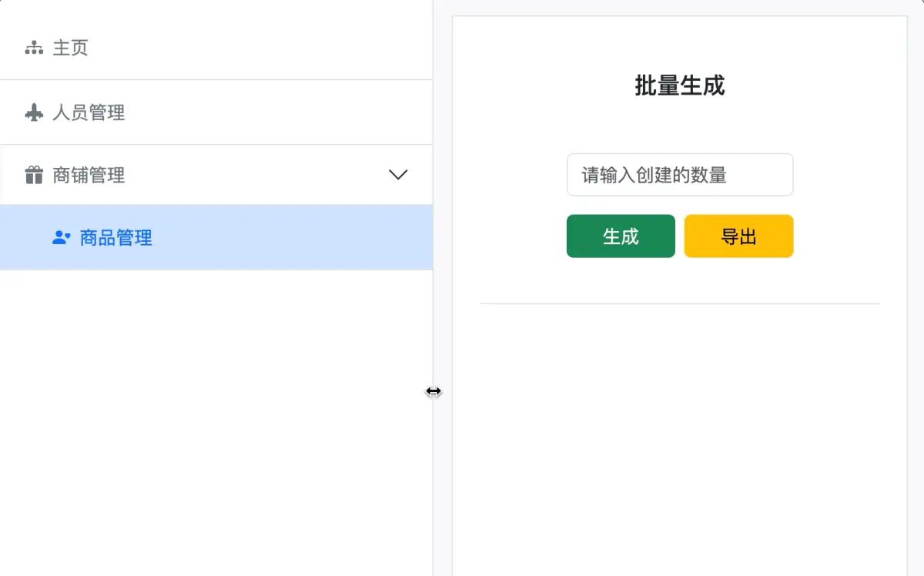Click the yellow 导出 button
The width and height of the screenshot is (924, 576).
(738, 236)
